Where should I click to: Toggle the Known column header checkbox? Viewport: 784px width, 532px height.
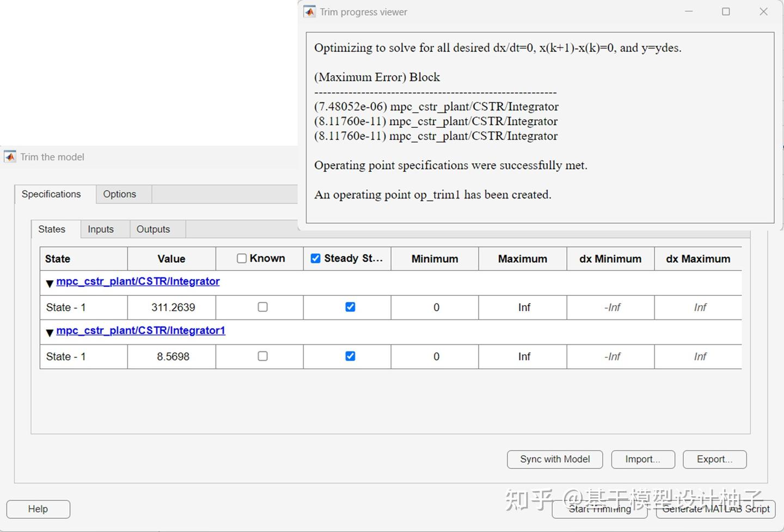click(241, 258)
